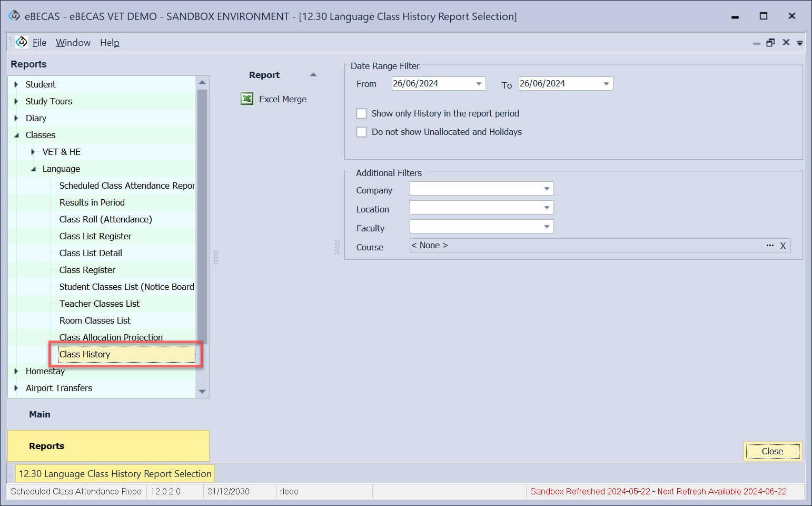Tick Do not show Unallocated and Holidays
Image resolution: width=812 pixels, height=506 pixels.
pyautogui.click(x=362, y=132)
